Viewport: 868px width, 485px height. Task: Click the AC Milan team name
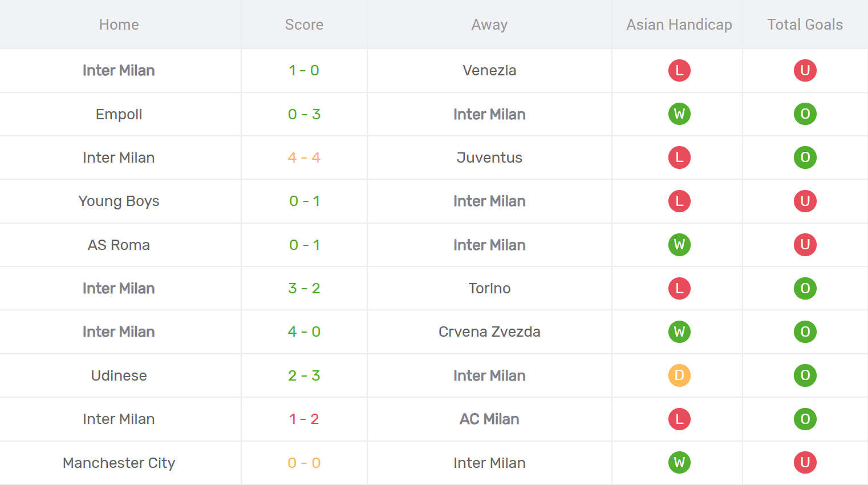coord(489,419)
